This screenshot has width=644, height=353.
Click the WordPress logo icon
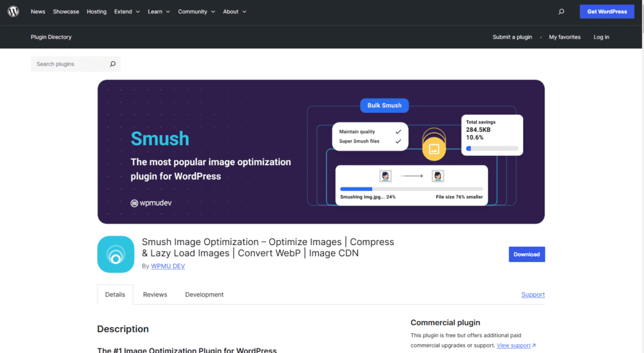pos(13,11)
